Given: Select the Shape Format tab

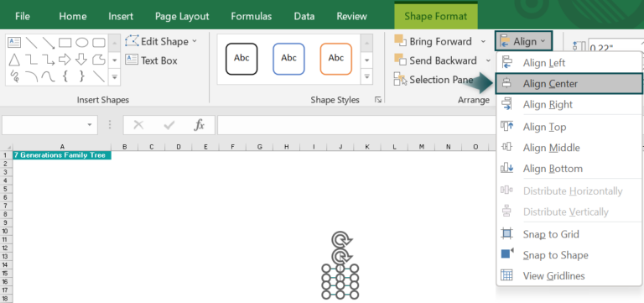Looking at the screenshot, I should tap(436, 17).
